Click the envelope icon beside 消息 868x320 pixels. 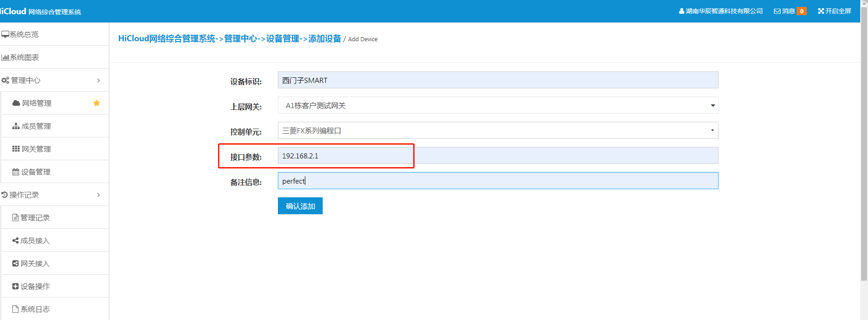click(777, 11)
